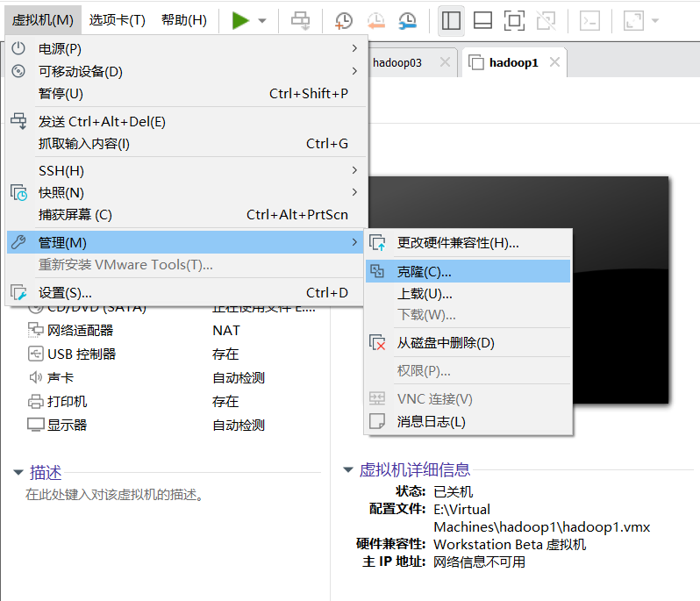Screen dimensions: 700x601
Task: Switch to the hadoop03 tab
Action: (x=396, y=63)
